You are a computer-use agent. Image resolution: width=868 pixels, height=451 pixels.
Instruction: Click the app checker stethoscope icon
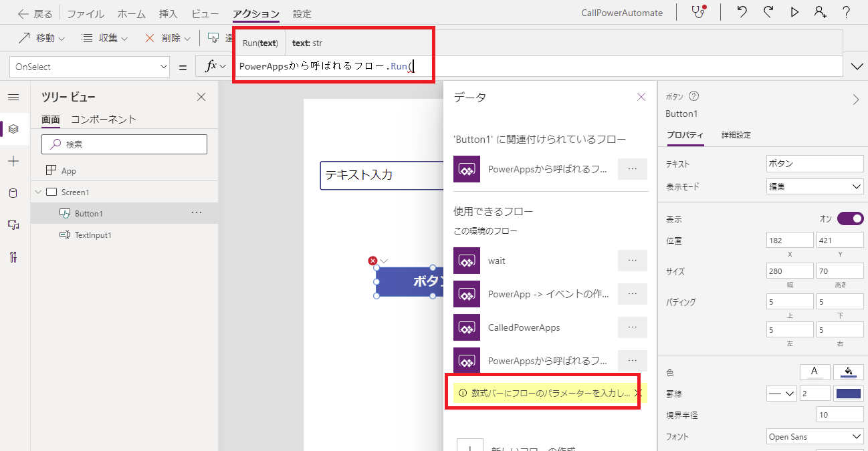coord(697,12)
